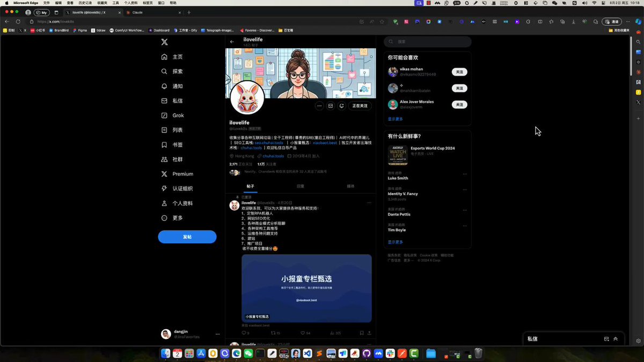Open the rabbit profile avatar
The width and height of the screenshot is (644, 362).
coord(247,98)
